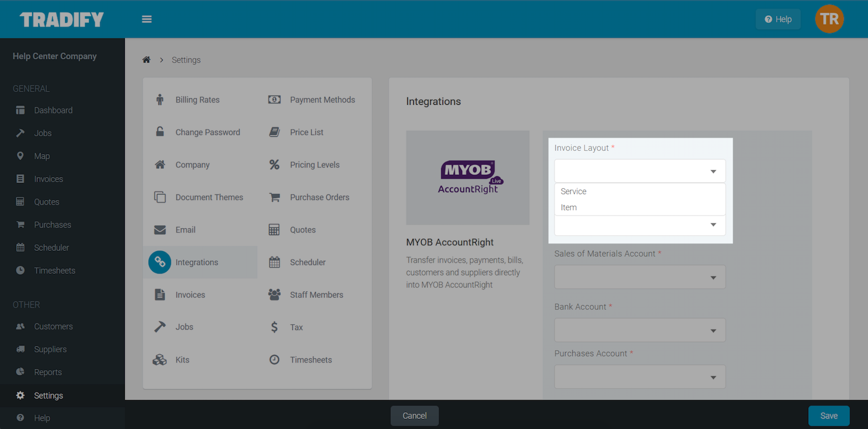Open the Sales of Materials Account dropdown
Image resolution: width=868 pixels, height=429 pixels.
[640, 277]
